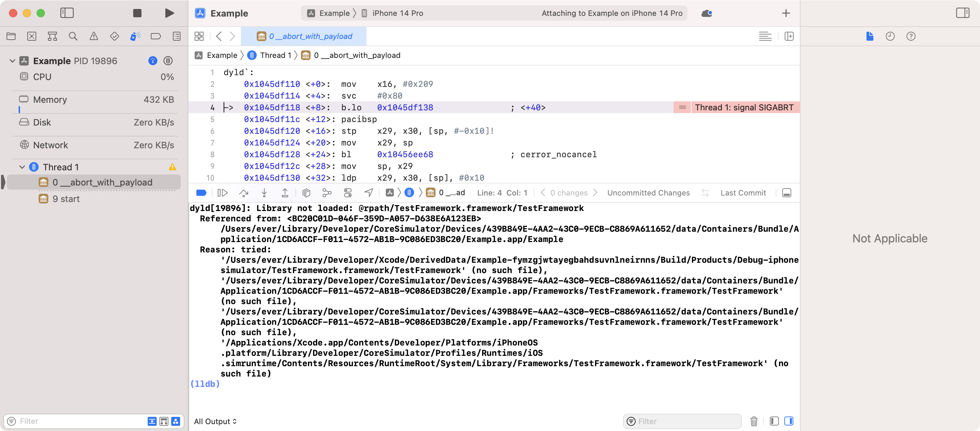This screenshot has width=980, height=431.
Task: Click Step Into debug button
Action: (x=264, y=193)
